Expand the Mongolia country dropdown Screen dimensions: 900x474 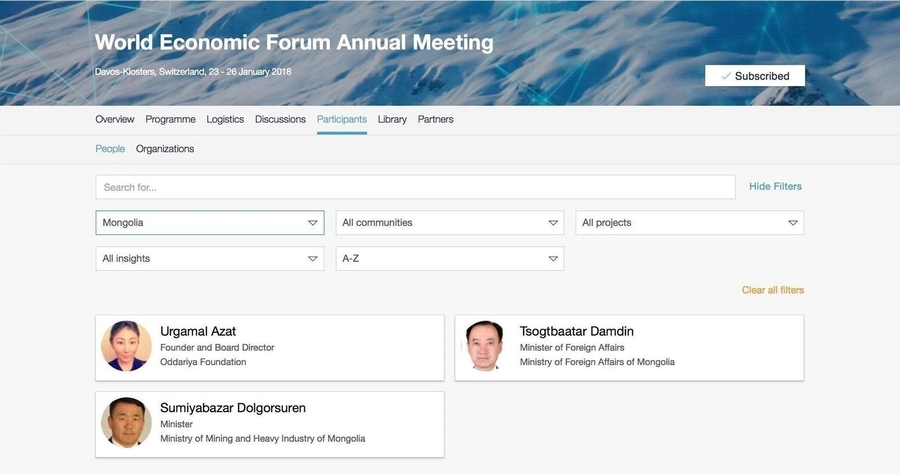pyautogui.click(x=209, y=223)
